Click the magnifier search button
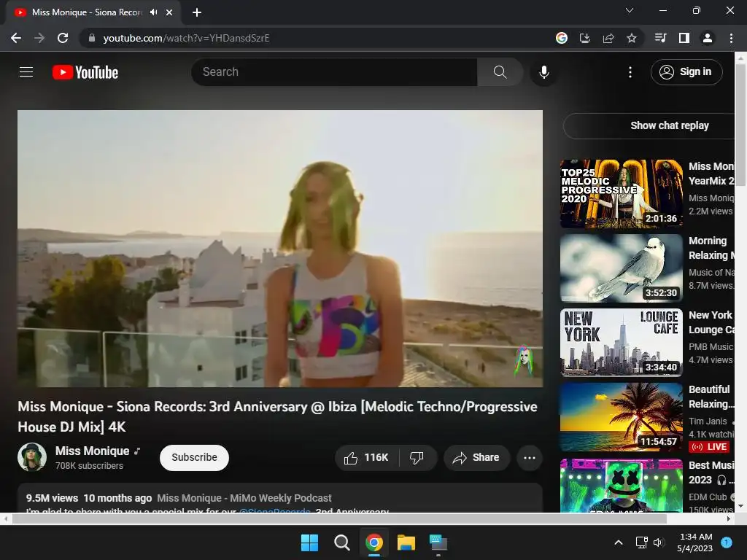The height and width of the screenshot is (560, 747). point(500,72)
